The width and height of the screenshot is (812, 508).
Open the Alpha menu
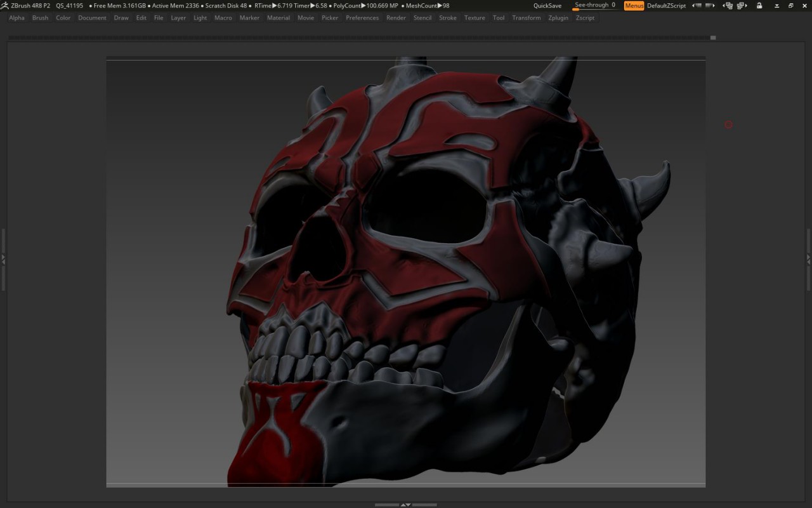click(16, 18)
